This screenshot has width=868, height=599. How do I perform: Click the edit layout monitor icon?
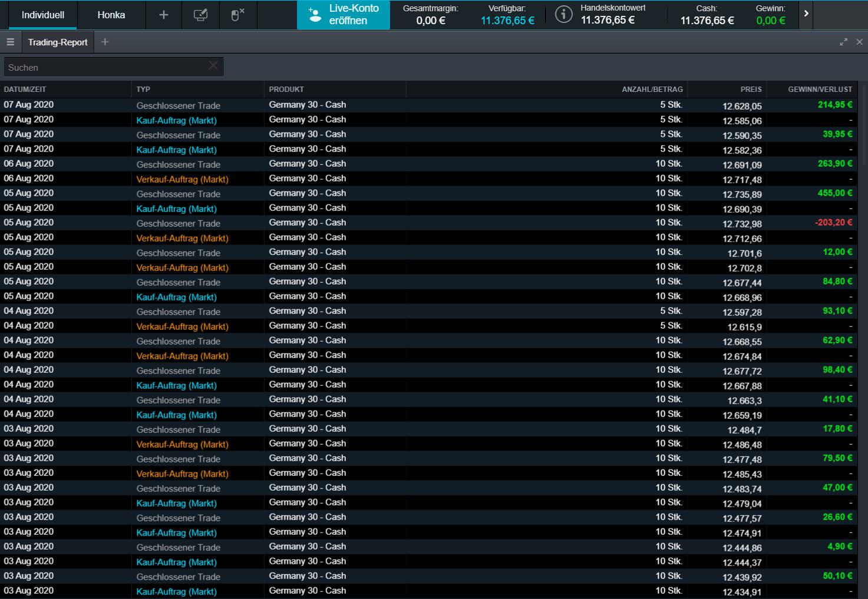click(x=200, y=15)
